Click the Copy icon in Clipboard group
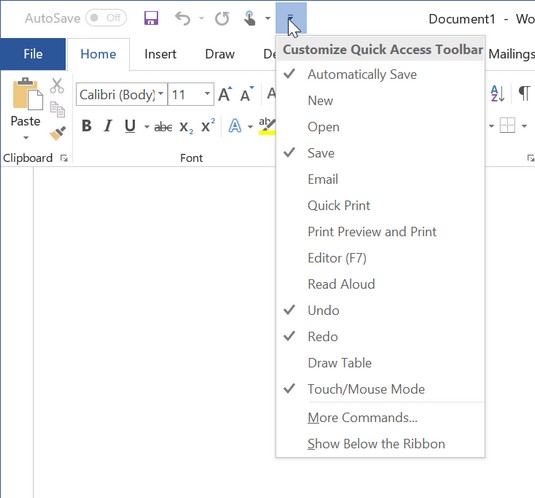The height and width of the screenshot is (498, 535). tap(57, 109)
